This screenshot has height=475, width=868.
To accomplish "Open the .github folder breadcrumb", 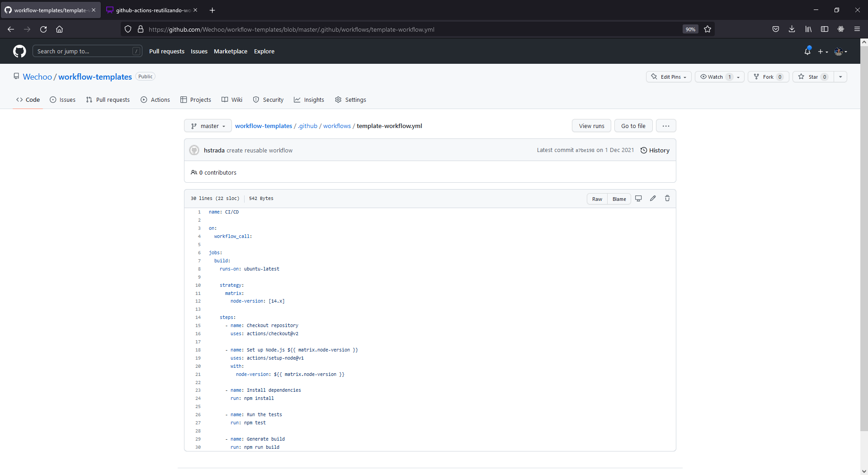I will point(307,126).
